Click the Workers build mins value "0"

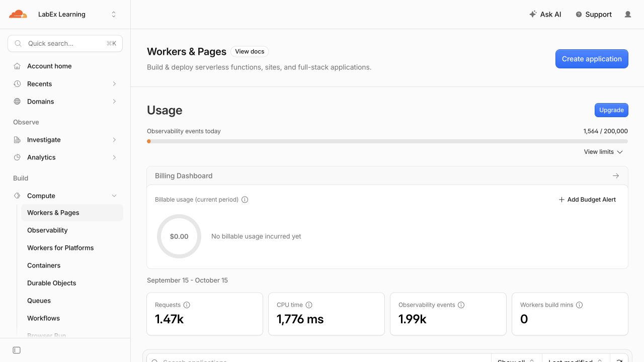tap(524, 319)
